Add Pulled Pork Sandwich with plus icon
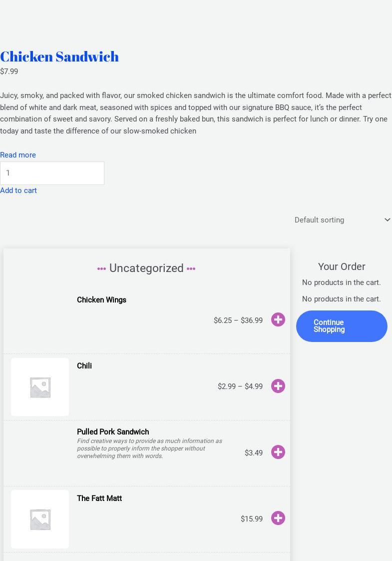The height and width of the screenshot is (561, 392). click(278, 452)
